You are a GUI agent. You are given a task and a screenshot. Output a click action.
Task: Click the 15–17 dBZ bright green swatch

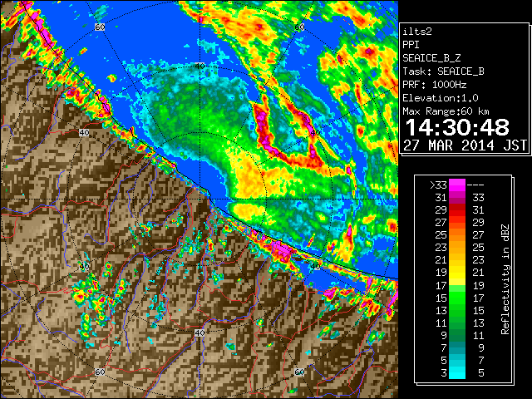pyautogui.click(x=457, y=298)
